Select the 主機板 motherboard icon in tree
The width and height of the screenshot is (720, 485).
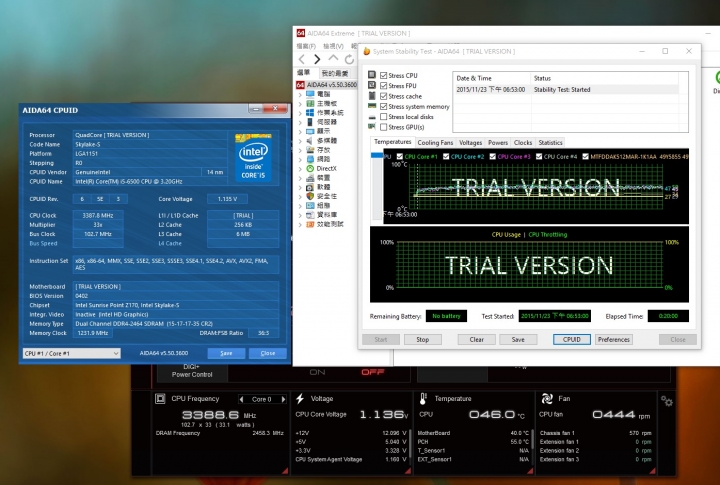[310, 103]
